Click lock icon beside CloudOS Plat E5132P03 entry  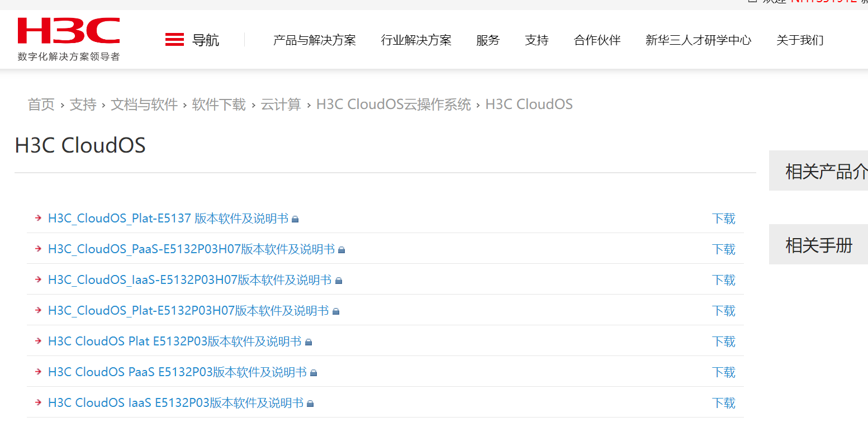tap(309, 343)
